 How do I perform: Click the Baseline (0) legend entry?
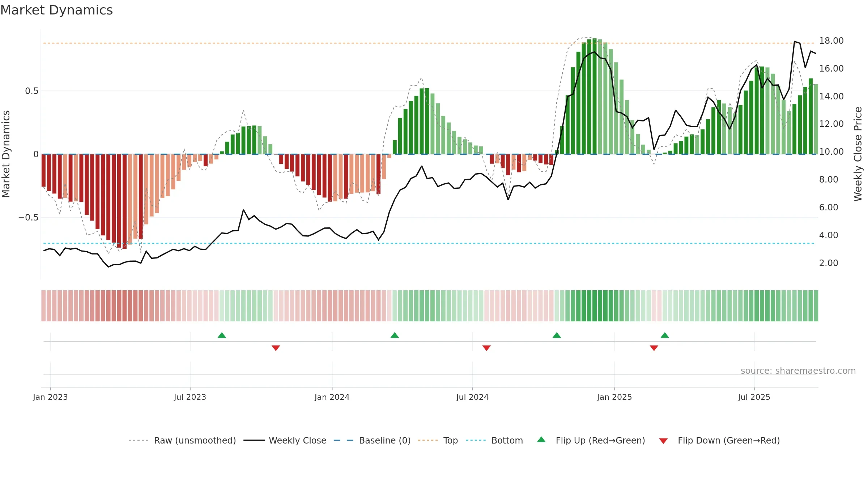[x=372, y=440]
